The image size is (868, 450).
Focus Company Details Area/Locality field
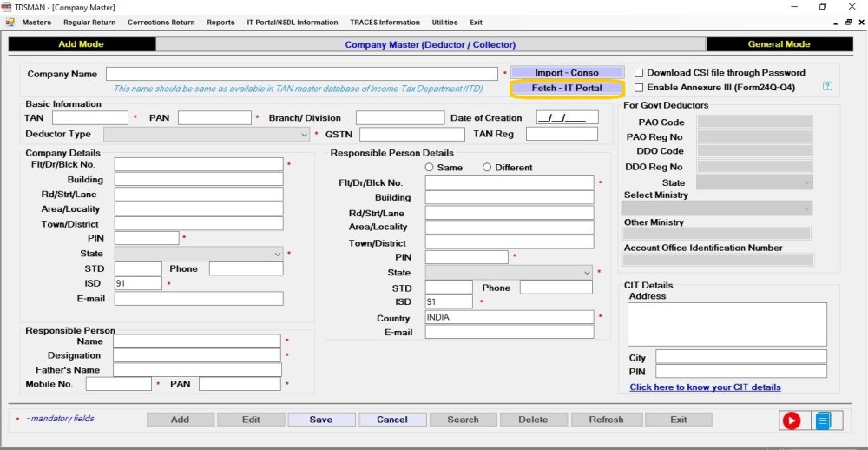click(199, 208)
